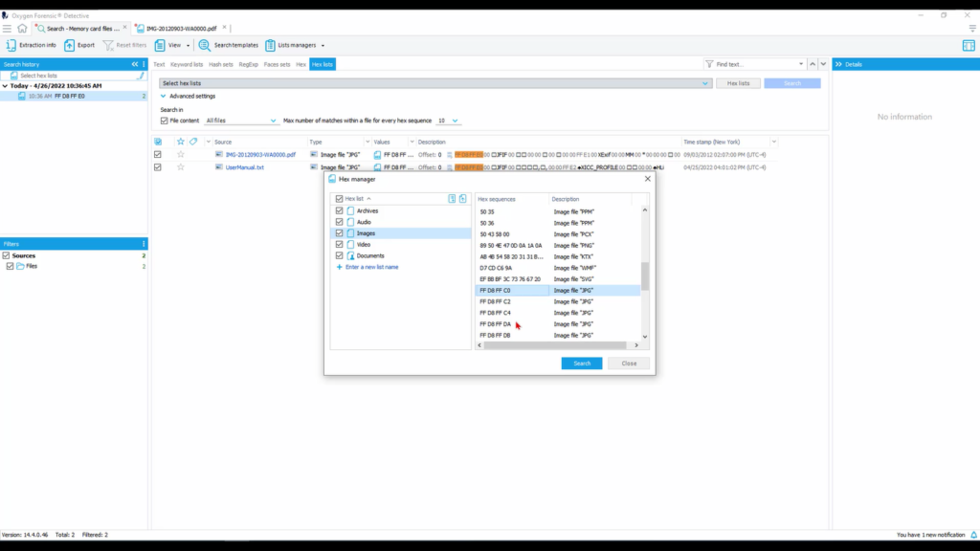Open Search templates
The image size is (980, 551).
[x=228, y=45]
